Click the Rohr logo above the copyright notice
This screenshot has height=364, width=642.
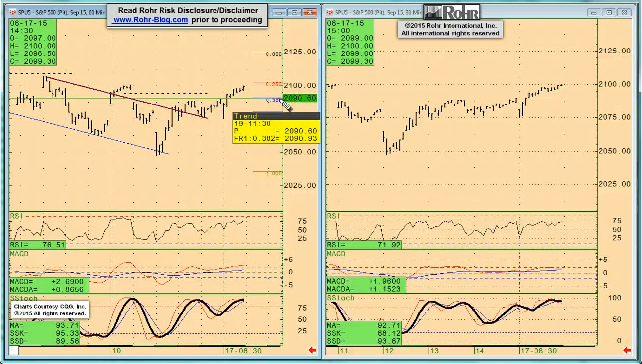pos(451,12)
